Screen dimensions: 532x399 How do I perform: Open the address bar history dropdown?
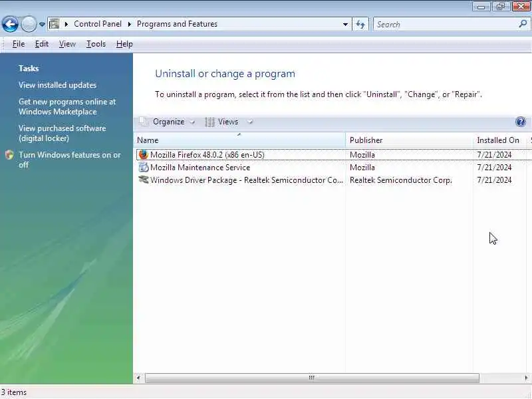click(345, 25)
